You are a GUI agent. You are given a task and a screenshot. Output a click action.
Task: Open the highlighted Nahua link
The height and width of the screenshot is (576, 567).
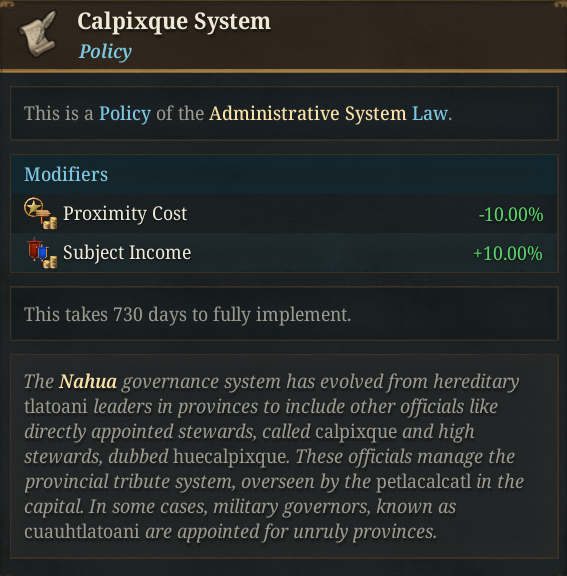88,381
